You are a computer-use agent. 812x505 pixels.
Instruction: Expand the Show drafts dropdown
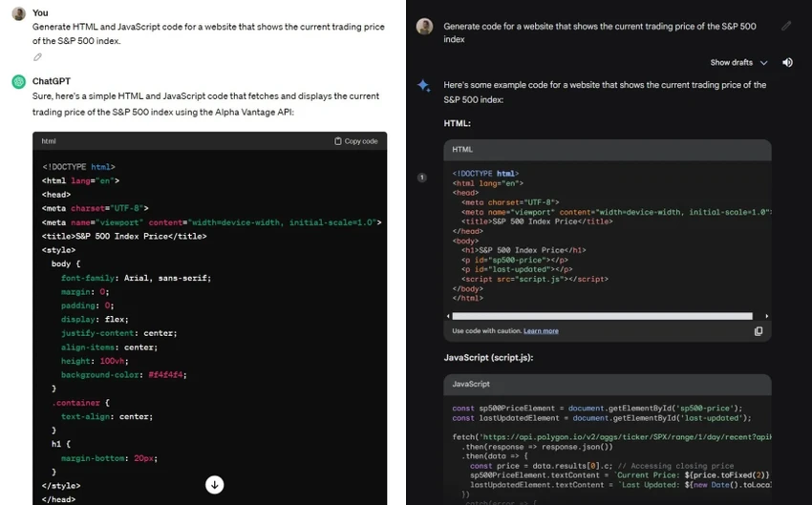(738, 63)
